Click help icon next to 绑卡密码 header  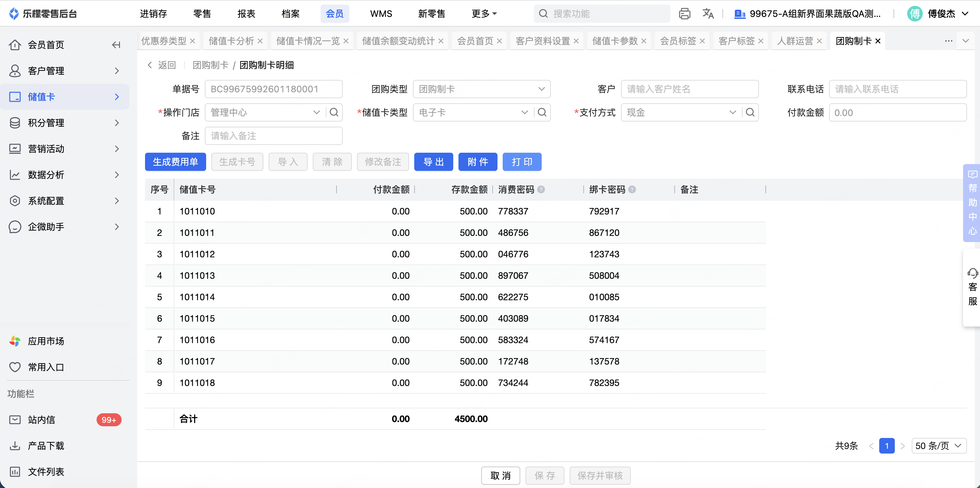(x=632, y=190)
